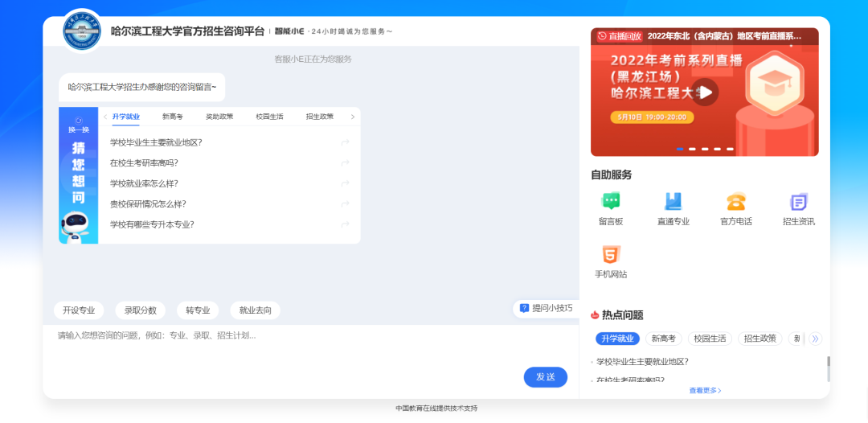The height and width of the screenshot is (423, 868).
Task: Click share arrow beside 贵校保研情况怎么样
Action: [x=346, y=203]
